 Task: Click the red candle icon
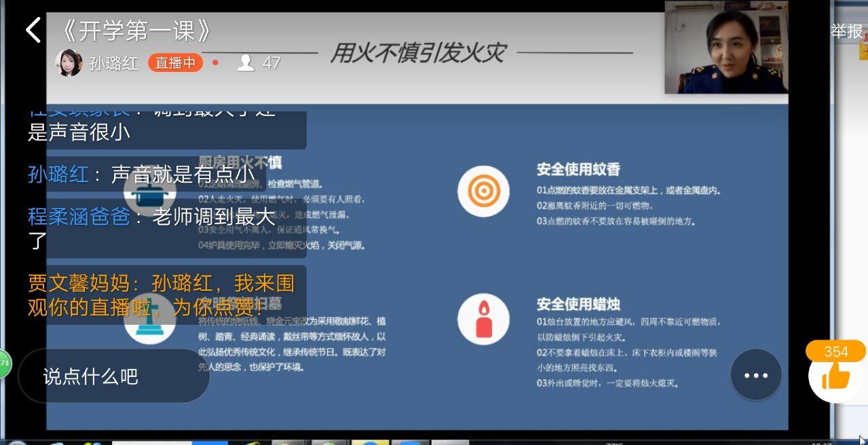pyautogui.click(x=483, y=319)
